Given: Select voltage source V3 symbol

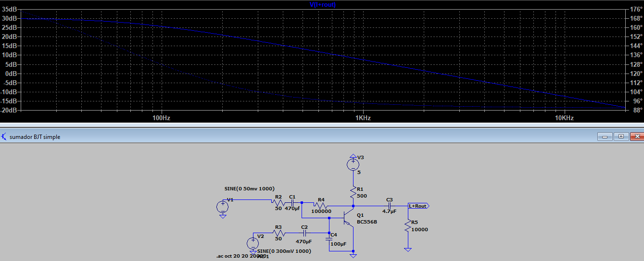Looking at the screenshot, I should [353, 165].
